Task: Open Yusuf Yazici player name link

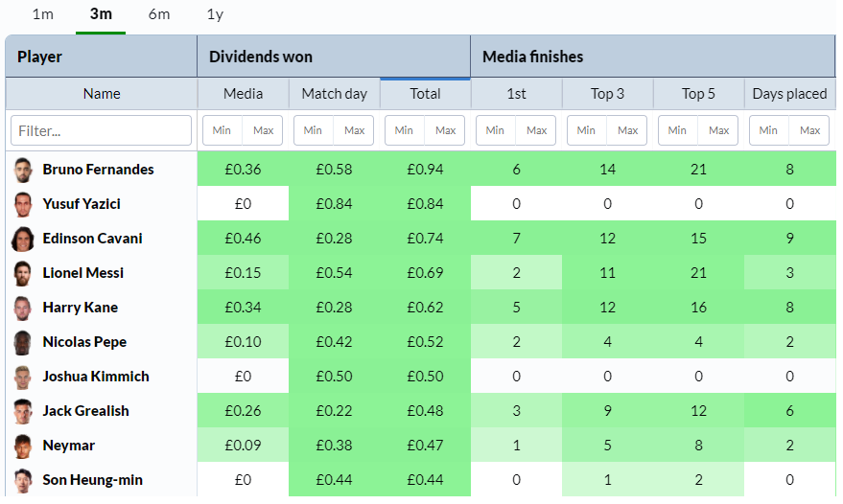Action: 82,204
